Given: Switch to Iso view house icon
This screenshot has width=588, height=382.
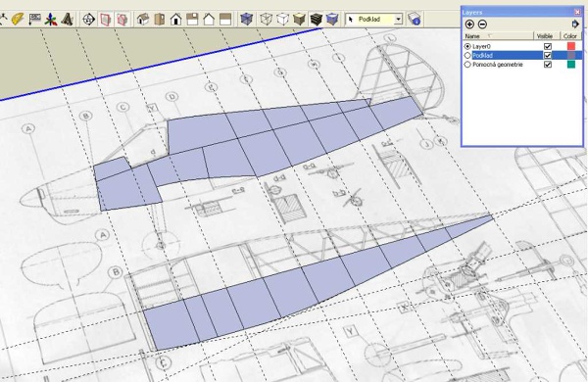Looking at the screenshot, I should click(x=143, y=19).
